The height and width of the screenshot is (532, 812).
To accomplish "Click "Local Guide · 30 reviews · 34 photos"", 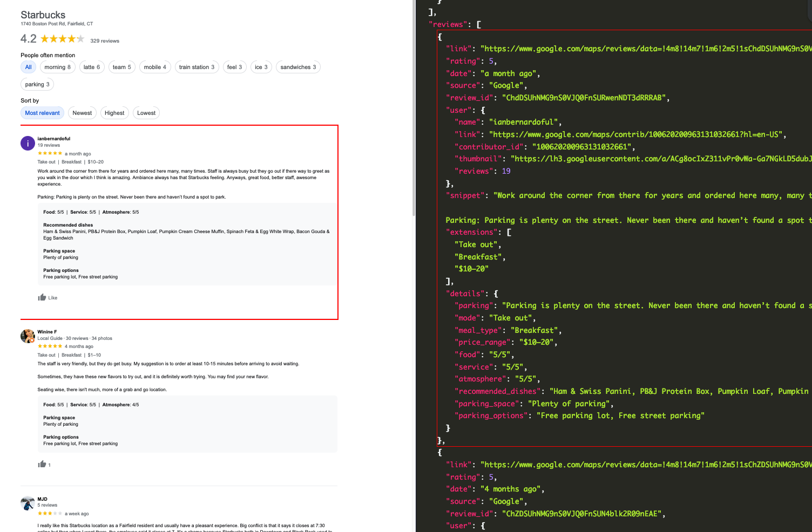I will click(75, 338).
